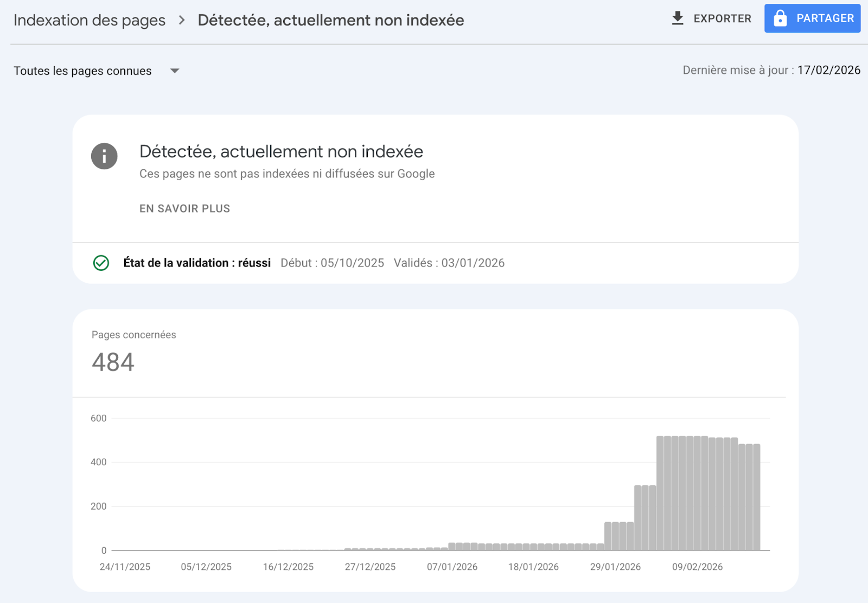
Task: Select the 'Détectée, actuellement non indexée' breadcrumb title
Action: [330, 21]
